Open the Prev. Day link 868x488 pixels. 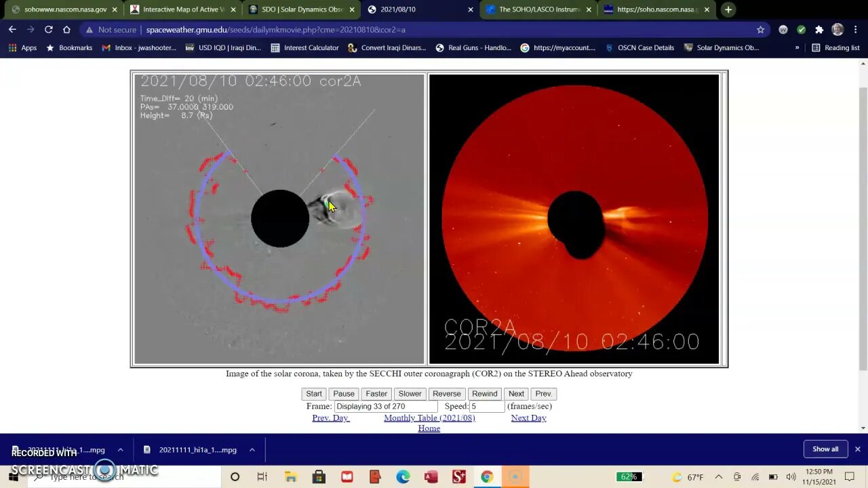[330, 418]
